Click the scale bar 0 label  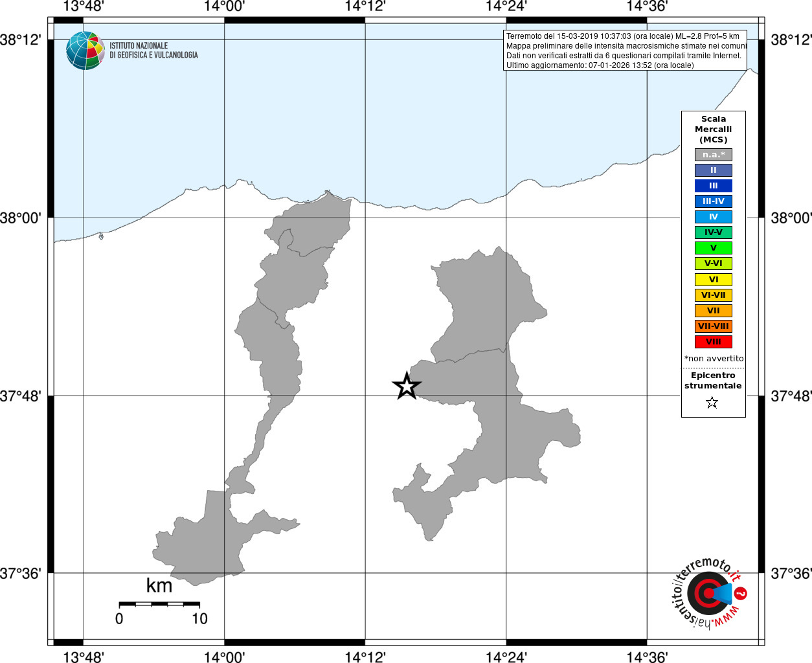(x=119, y=619)
